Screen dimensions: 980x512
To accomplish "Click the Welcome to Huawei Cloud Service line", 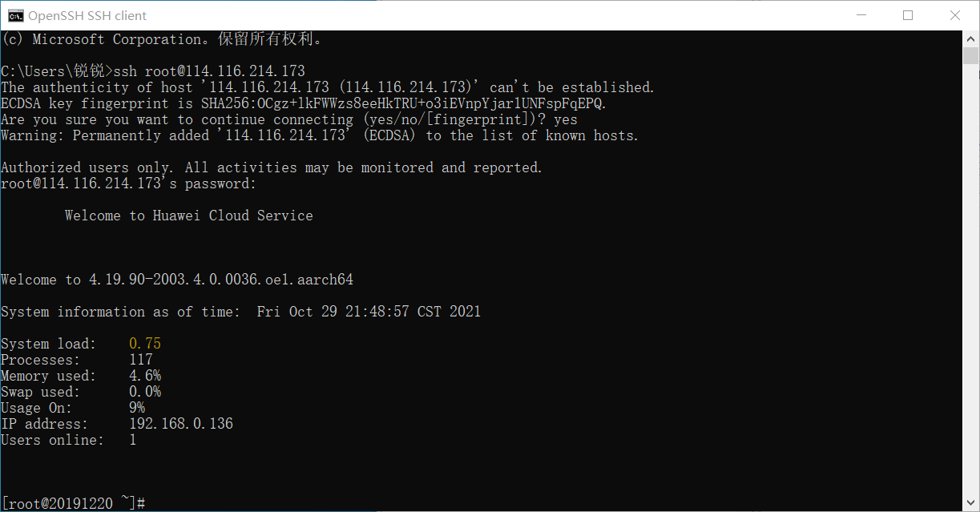I will pos(189,216).
